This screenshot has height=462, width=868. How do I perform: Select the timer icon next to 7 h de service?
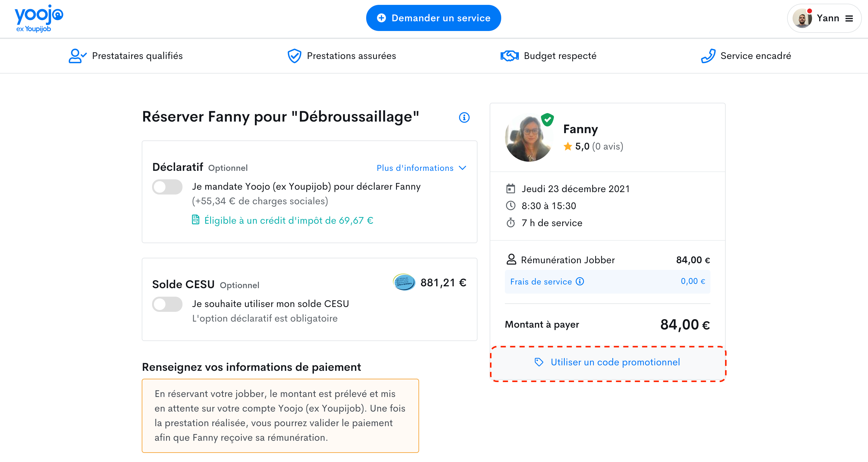pos(511,222)
